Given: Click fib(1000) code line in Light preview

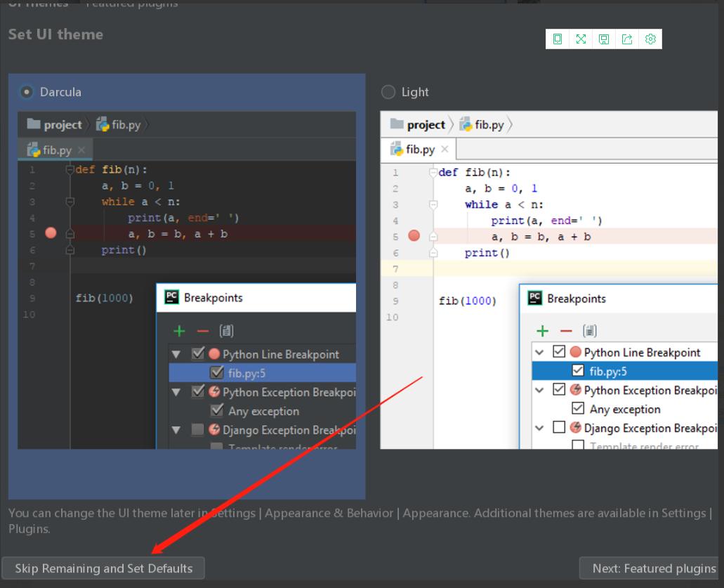Looking at the screenshot, I should point(468,301).
